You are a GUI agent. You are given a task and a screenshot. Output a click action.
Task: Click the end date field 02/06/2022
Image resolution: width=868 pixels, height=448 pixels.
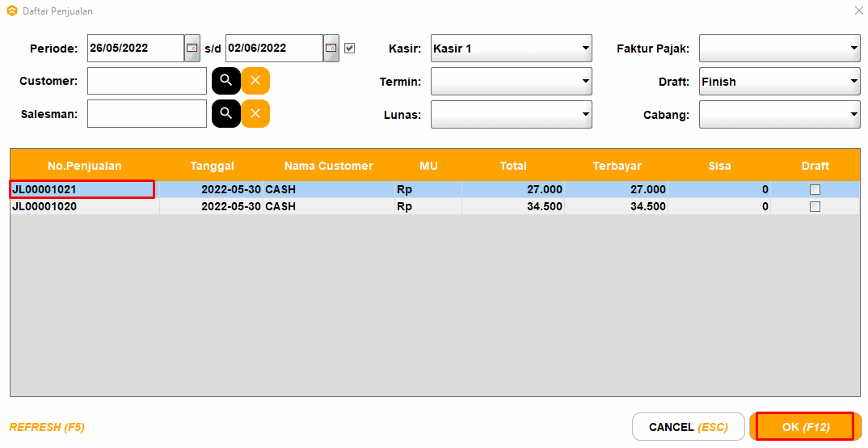pos(275,49)
